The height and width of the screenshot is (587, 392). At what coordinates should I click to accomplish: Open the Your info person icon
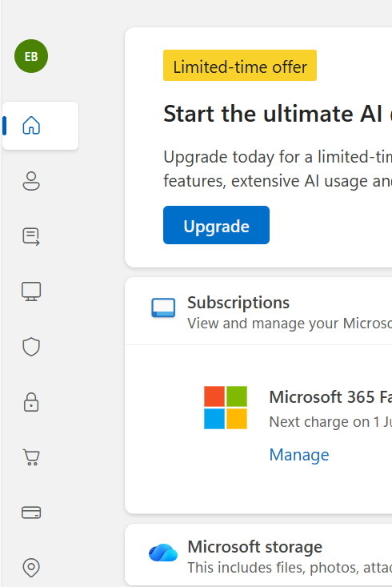pyautogui.click(x=31, y=181)
